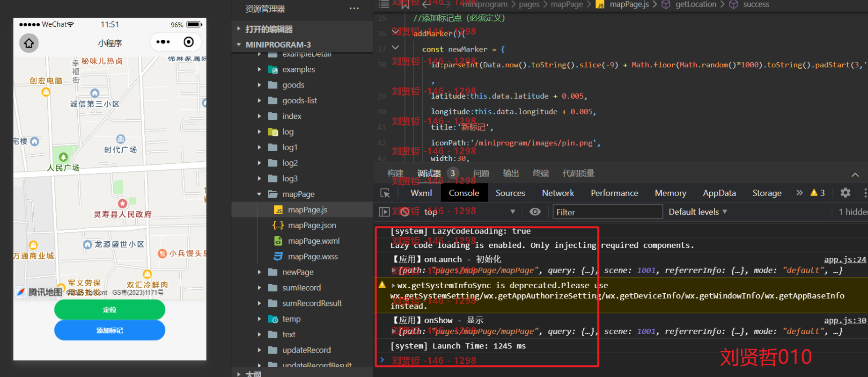
Task: Click the getLocation breadcrumb
Action: (x=695, y=4)
